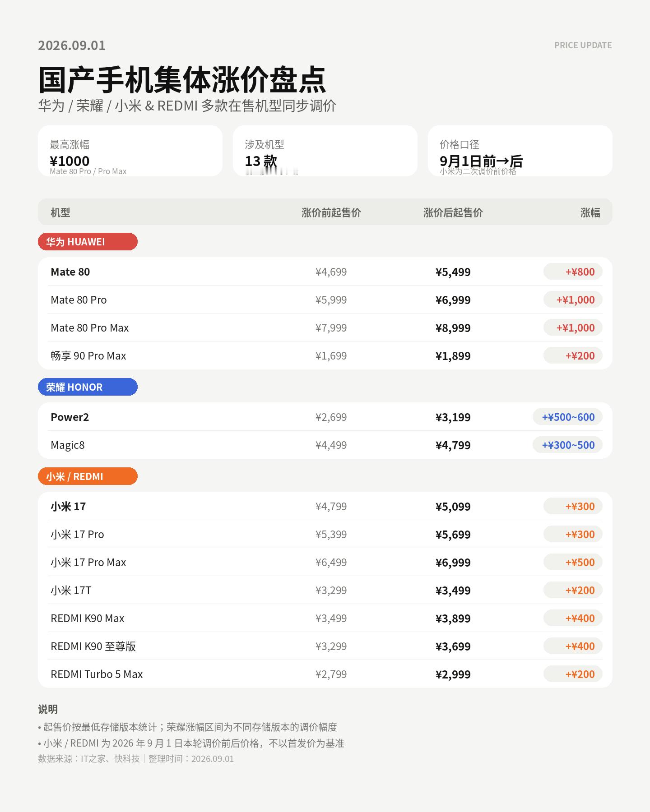This screenshot has width=650, height=812.
Task: Click the 小米 17 Pro model name
Action: click(77, 535)
